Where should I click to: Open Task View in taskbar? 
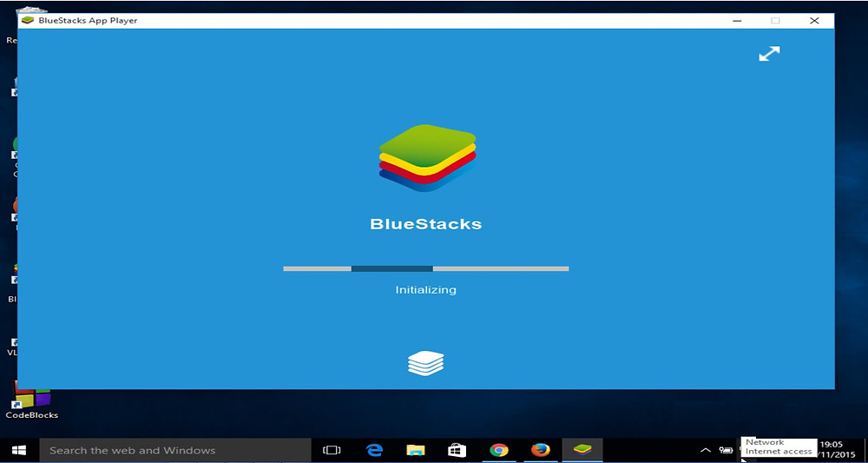[331, 450]
